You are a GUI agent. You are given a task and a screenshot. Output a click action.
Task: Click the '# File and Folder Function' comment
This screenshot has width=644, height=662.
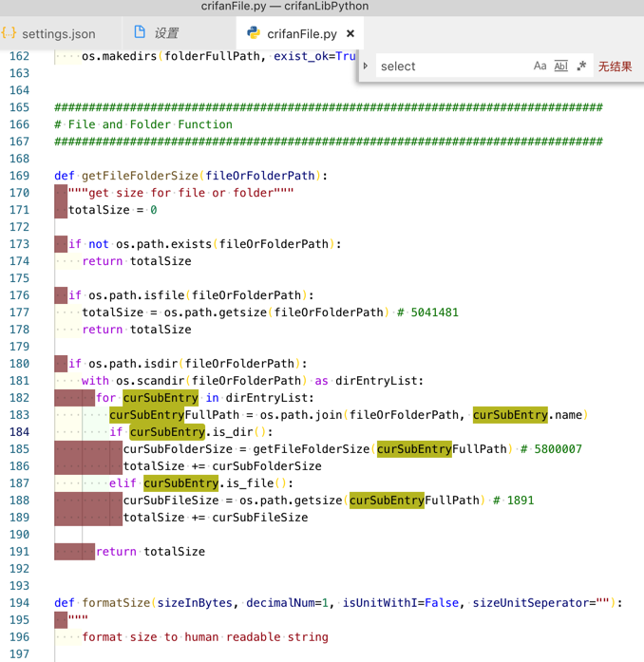[143, 124]
